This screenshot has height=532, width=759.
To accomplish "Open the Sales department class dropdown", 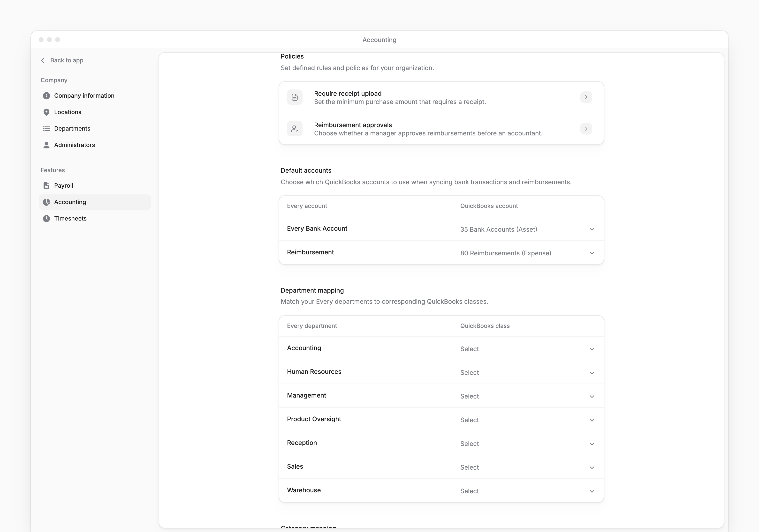I will [527, 468].
